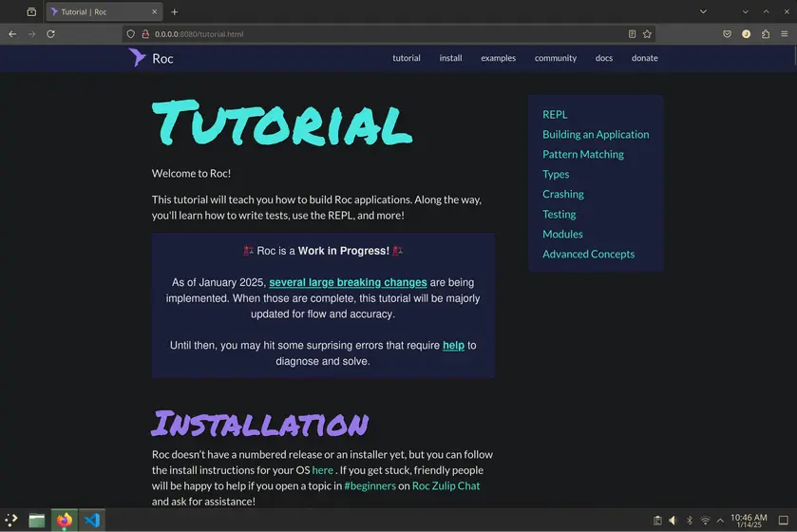Open the examples nav link

tap(498, 58)
